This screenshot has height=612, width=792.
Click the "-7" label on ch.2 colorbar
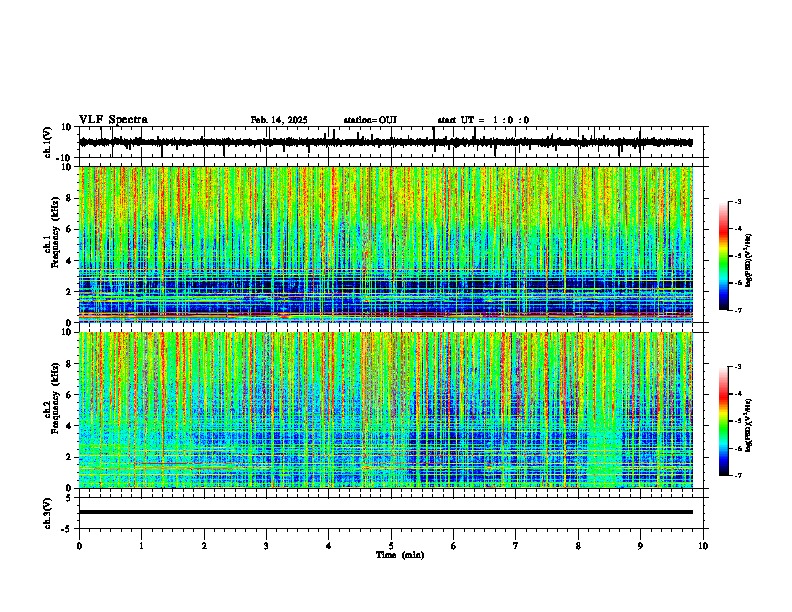pos(737,475)
